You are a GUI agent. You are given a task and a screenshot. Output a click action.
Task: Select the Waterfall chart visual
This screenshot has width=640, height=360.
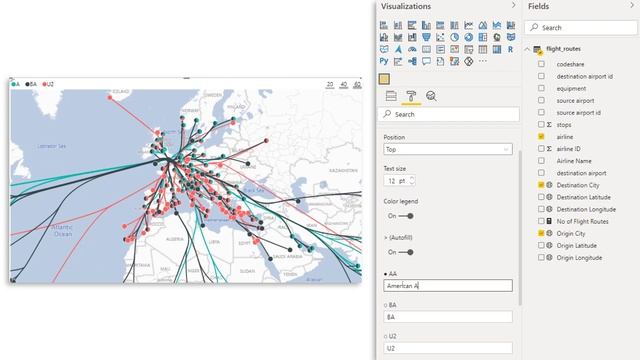click(x=412, y=37)
